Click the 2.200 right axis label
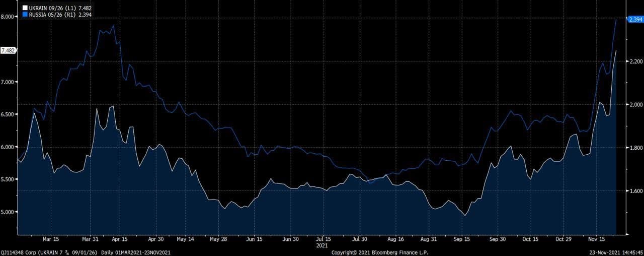This screenshot has height=256, width=644. pos(635,61)
